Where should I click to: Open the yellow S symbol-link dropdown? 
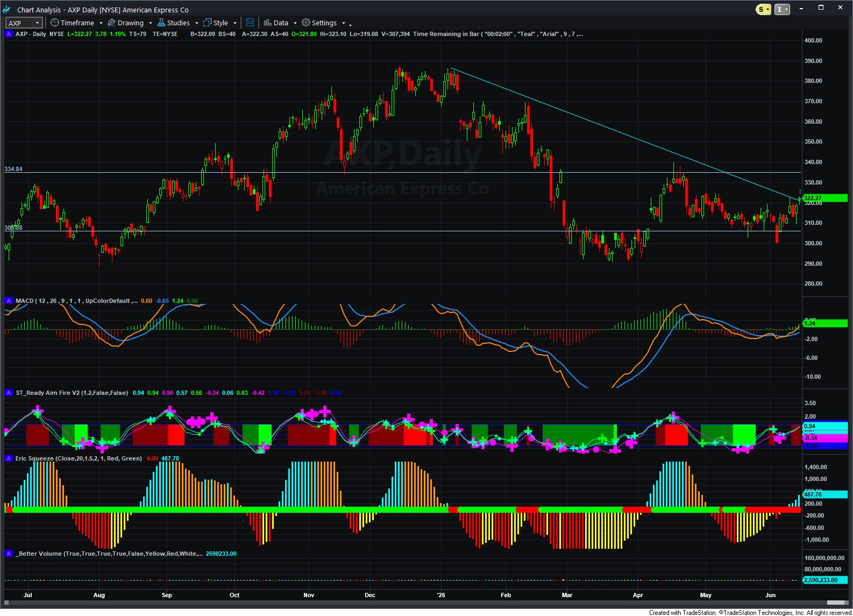pos(763,9)
